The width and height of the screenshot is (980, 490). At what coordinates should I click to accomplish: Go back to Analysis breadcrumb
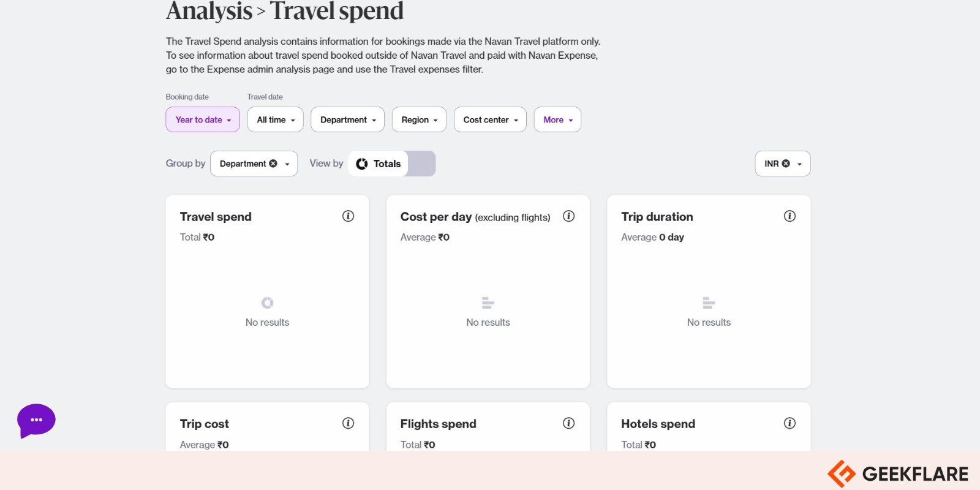(209, 10)
